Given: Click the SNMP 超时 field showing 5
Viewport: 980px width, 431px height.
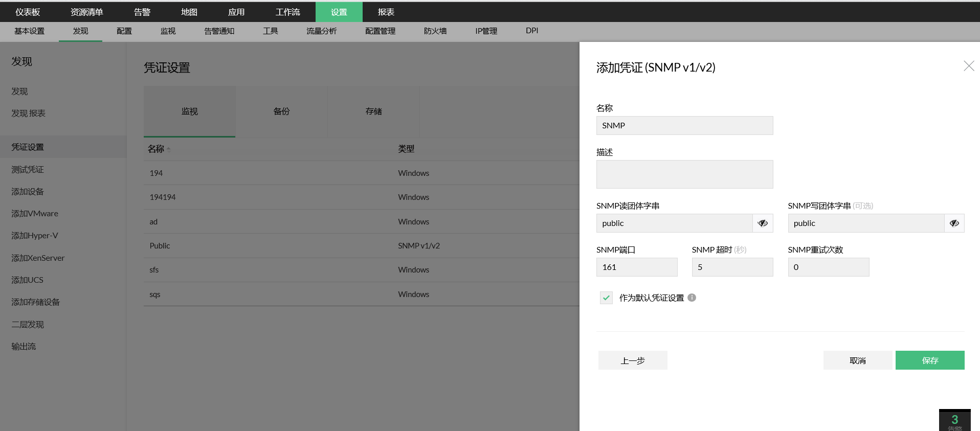Looking at the screenshot, I should point(732,267).
